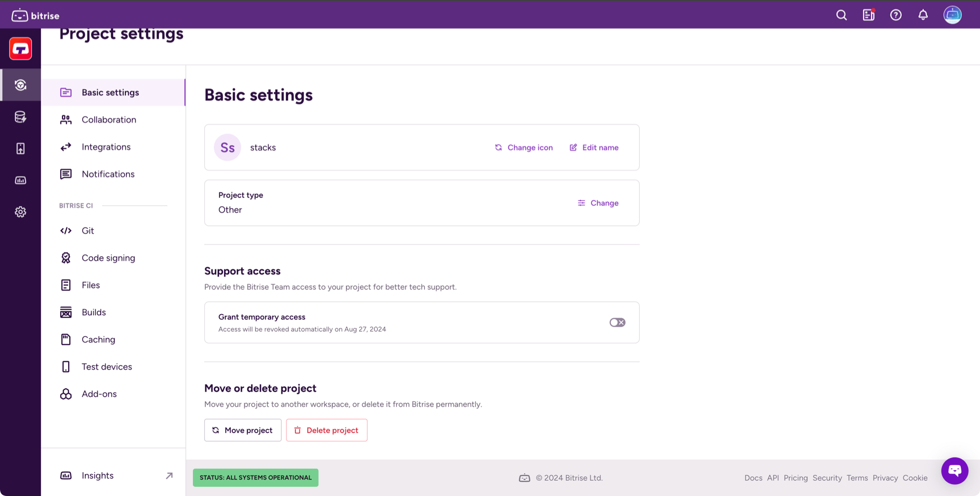Click the Move project button
980x496 pixels.
click(x=243, y=430)
